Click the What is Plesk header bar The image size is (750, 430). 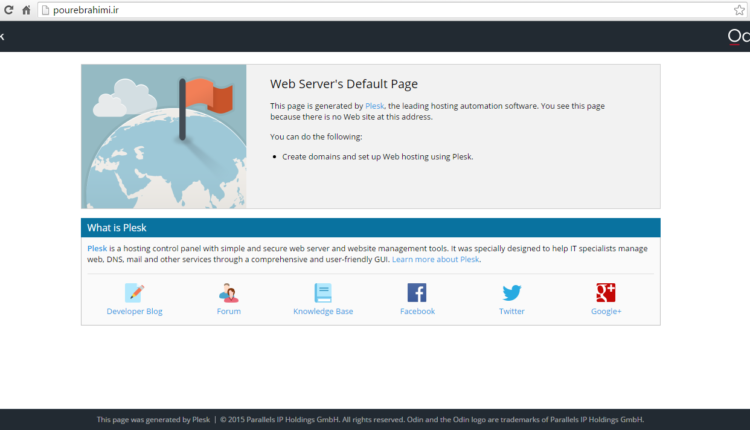click(x=371, y=228)
